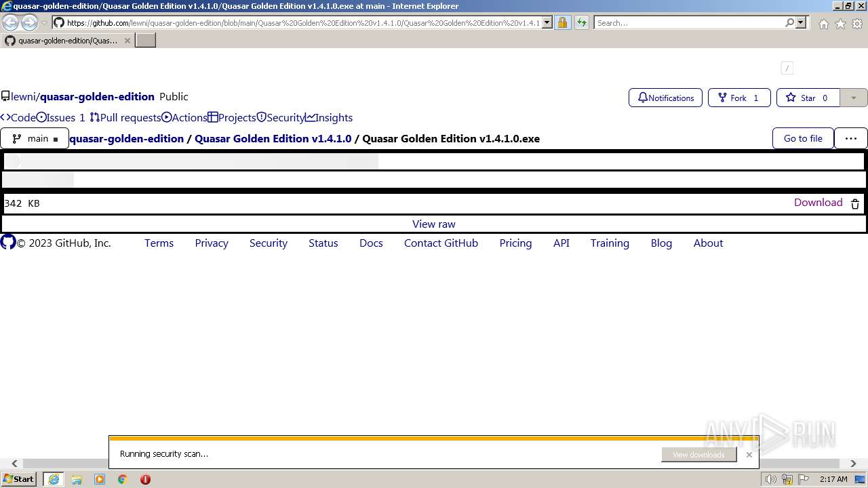The height and width of the screenshot is (488, 868).
Task: Click the Fork button
Action: [x=739, y=98]
